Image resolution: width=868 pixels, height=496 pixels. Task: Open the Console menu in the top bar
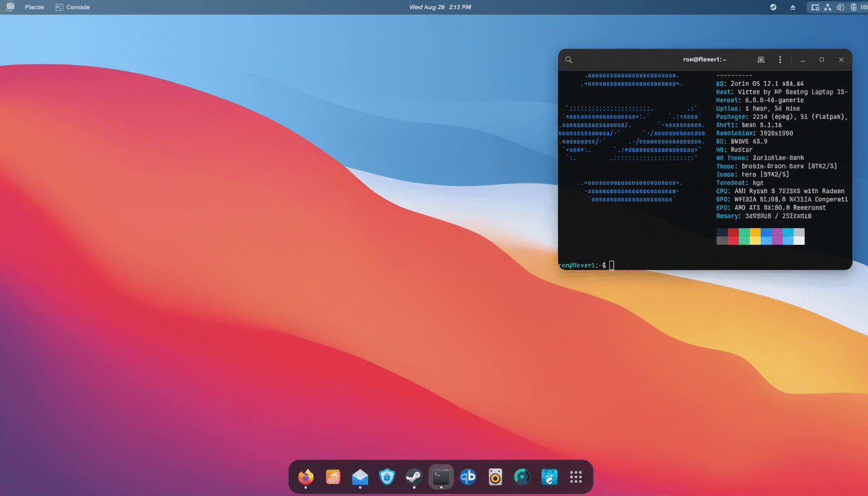coord(73,6)
